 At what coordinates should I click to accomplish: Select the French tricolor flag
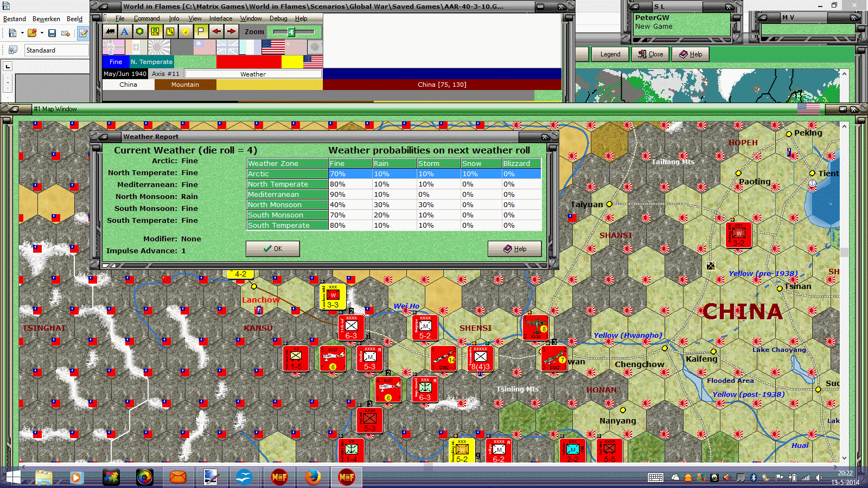pyautogui.click(x=250, y=47)
